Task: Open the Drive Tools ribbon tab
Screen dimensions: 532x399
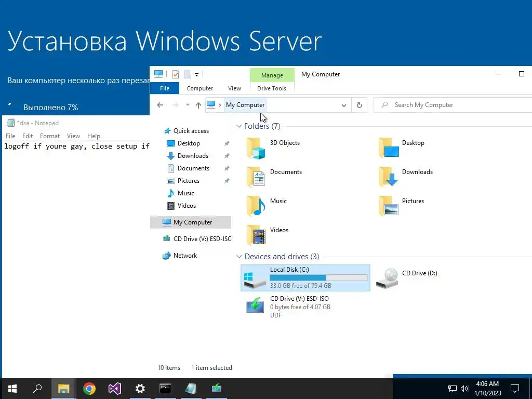Action: pyautogui.click(x=271, y=88)
